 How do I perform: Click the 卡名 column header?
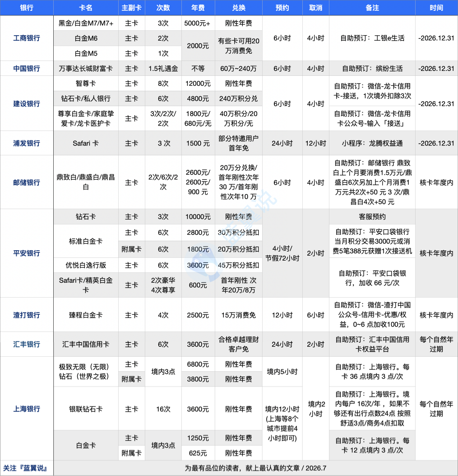point(86,8)
